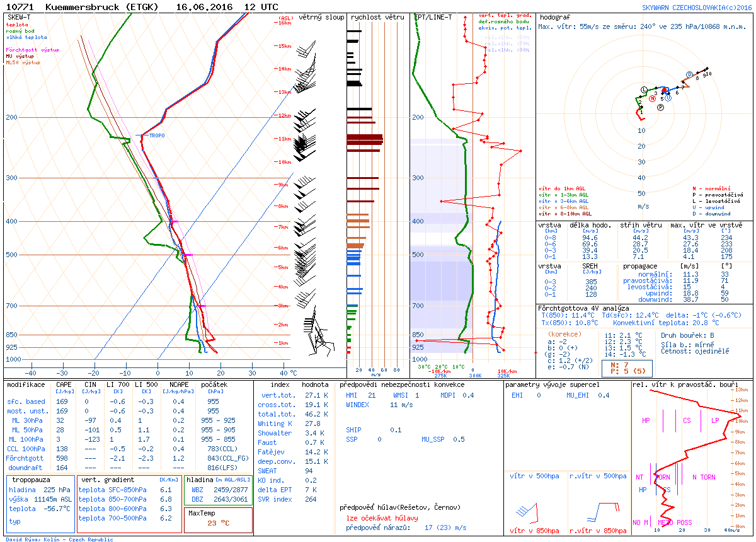
Task: Click the circled P marker on hodograph
Action: [x=661, y=108]
